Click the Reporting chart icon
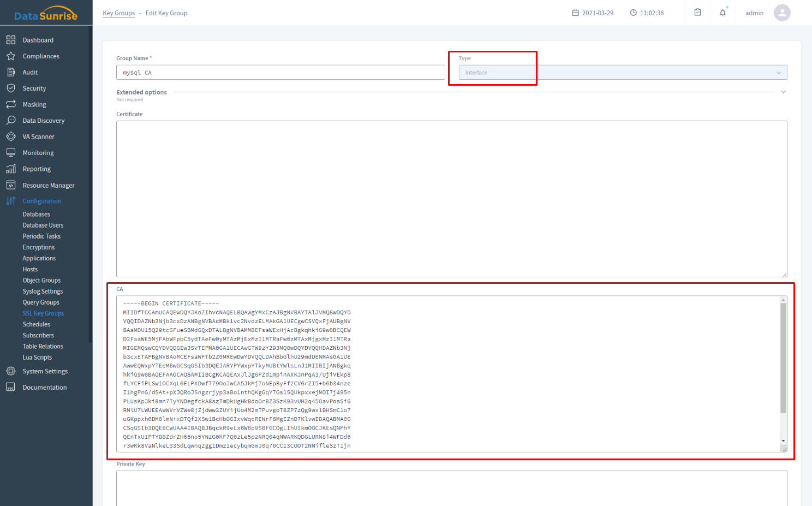Image resolution: width=812 pixels, height=506 pixels. coord(11,169)
